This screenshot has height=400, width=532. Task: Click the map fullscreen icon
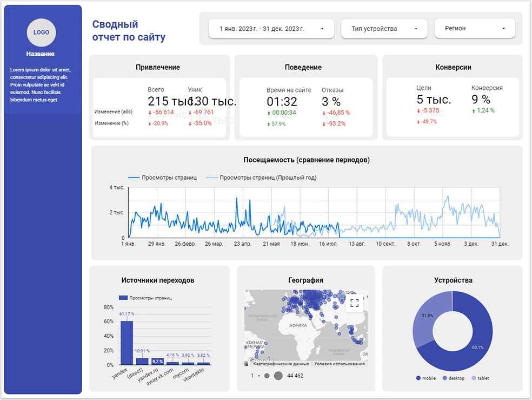click(354, 303)
